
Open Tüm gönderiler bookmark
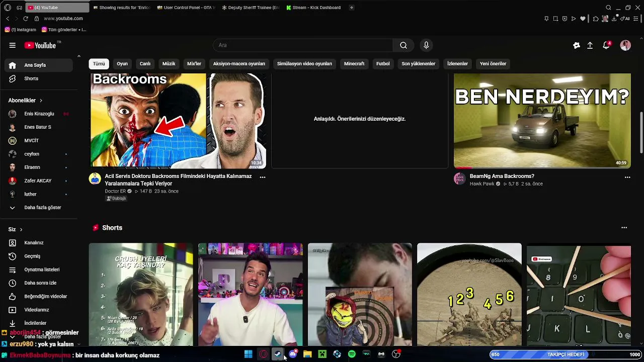pyautogui.click(x=64, y=30)
